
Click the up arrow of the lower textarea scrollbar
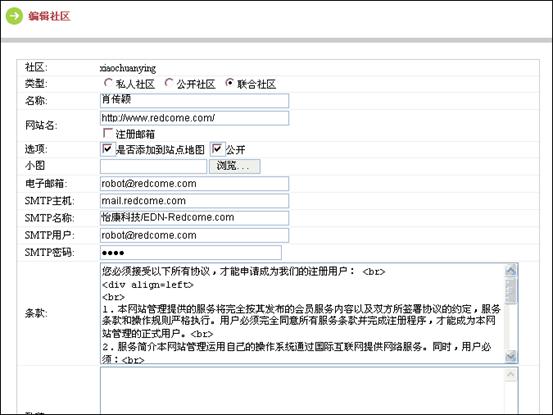(x=511, y=374)
